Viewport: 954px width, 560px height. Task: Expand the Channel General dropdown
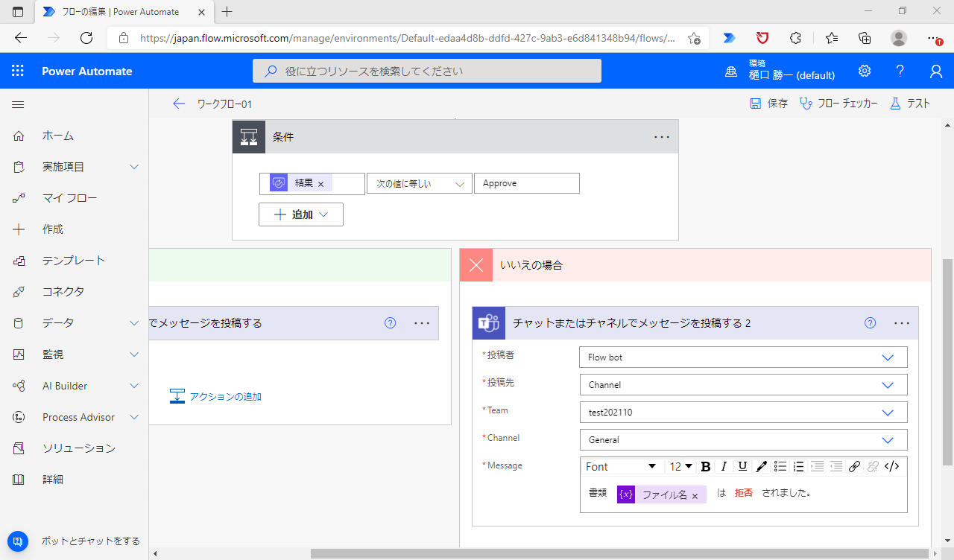coord(743,440)
